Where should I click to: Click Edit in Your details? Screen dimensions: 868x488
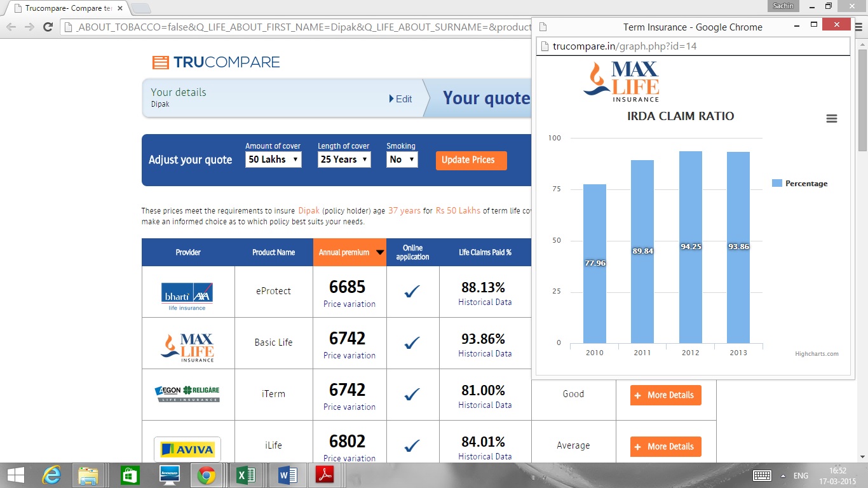click(400, 99)
